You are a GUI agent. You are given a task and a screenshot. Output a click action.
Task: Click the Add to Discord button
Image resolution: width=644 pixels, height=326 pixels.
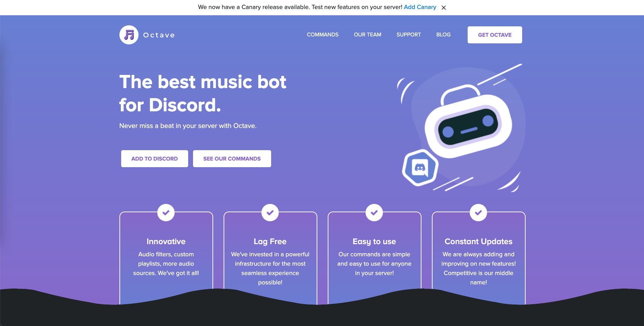pyautogui.click(x=154, y=158)
